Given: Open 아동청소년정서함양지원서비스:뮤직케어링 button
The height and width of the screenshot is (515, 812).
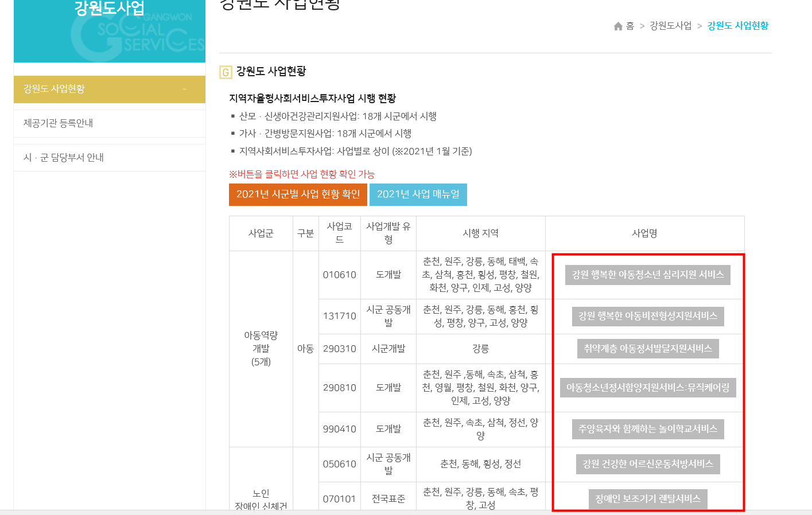Looking at the screenshot, I should click(x=647, y=388).
